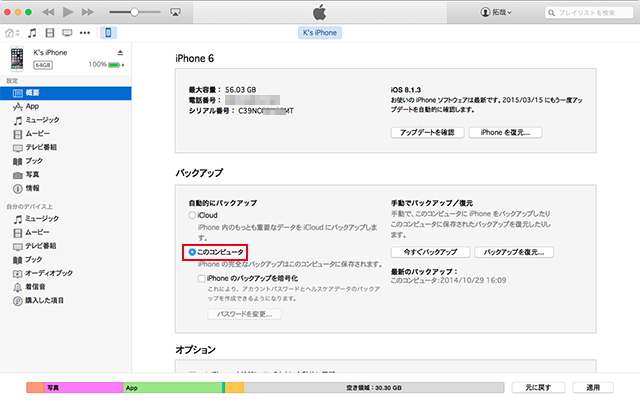Select the iPhone device icon in toolbar
This screenshot has width=640, height=402.
pyautogui.click(x=108, y=33)
